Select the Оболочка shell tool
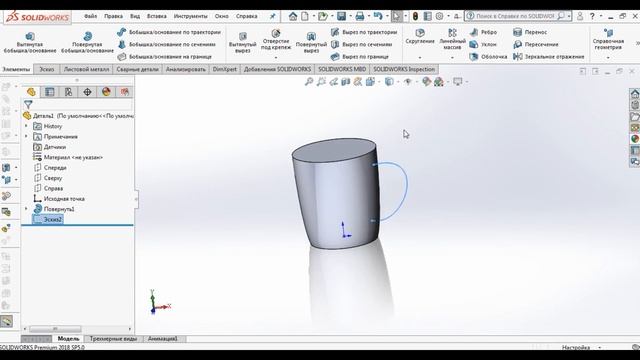 [488, 57]
